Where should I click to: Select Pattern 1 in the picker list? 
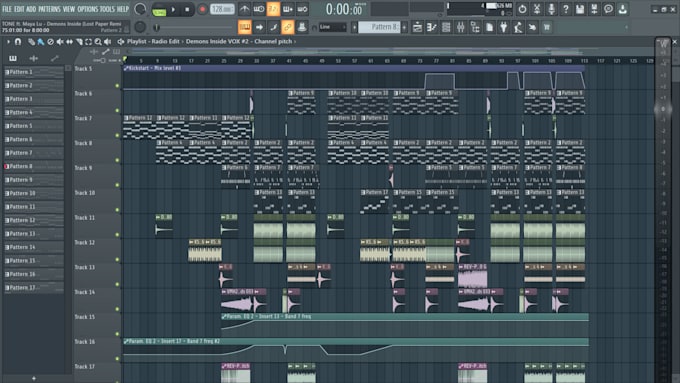[34, 72]
